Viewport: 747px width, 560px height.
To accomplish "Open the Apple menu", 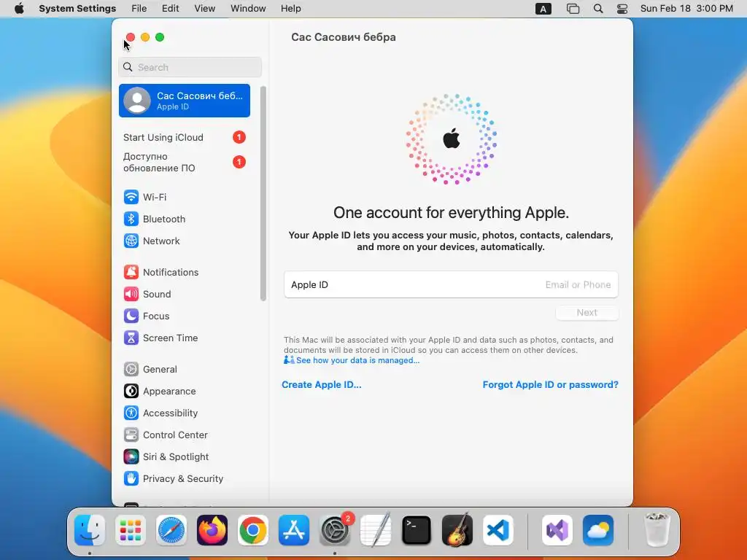I will point(19,9).
